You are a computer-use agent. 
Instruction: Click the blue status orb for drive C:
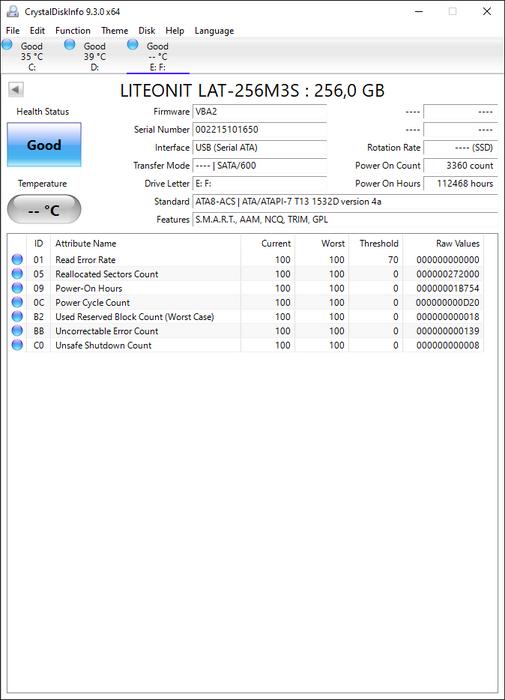[x=7, y=44]
